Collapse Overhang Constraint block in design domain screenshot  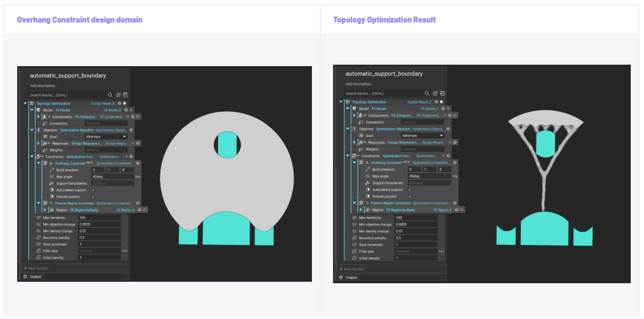pyautogui.click(x=38, y=163)
